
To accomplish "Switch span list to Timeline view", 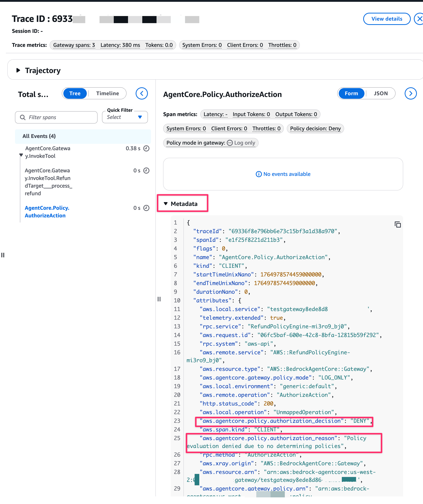I will pyautogui.click(x=107, y=93).
